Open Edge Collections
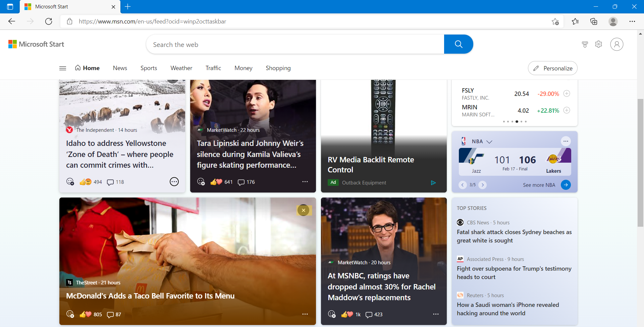The width and height of the screenshot is (644, 327). pos(594,21)
